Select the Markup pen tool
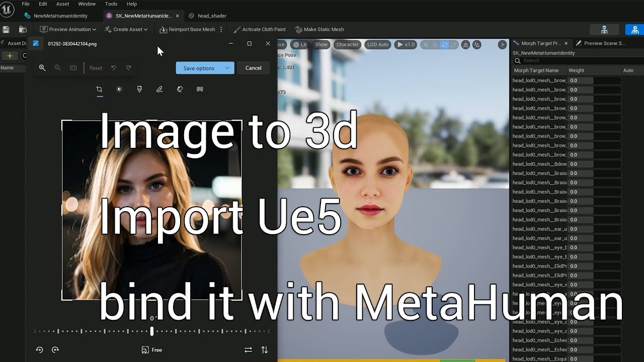This screenshot has height=362, width=644. click(159, 89)
